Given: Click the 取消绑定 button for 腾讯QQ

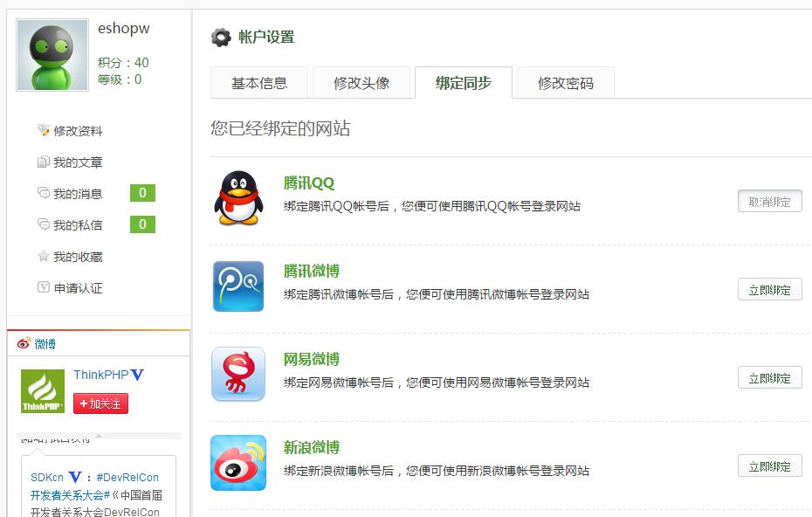Looking at the screenshot, I should point(769,201).
